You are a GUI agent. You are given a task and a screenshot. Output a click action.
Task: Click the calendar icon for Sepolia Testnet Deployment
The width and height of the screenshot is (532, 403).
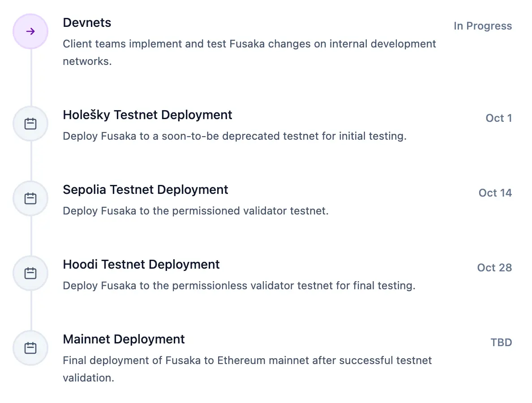click(x=30, y=198)
